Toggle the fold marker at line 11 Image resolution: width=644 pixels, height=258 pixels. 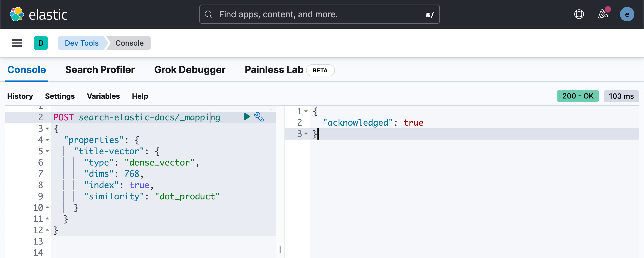point(47,219)
